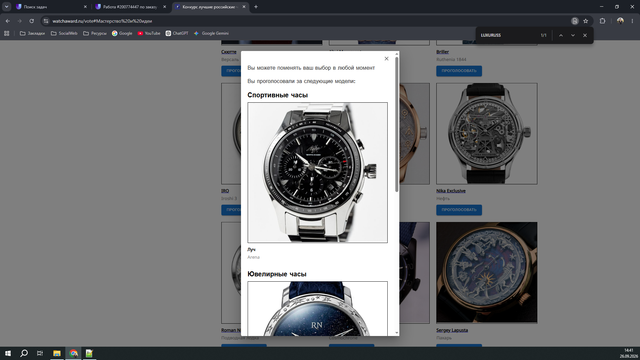
Task: Jump to previous find result
Action: point(561,36)
